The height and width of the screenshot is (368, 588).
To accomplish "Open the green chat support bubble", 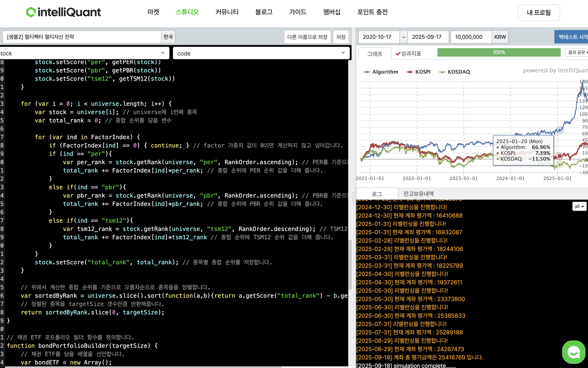I will pos(573,352).
